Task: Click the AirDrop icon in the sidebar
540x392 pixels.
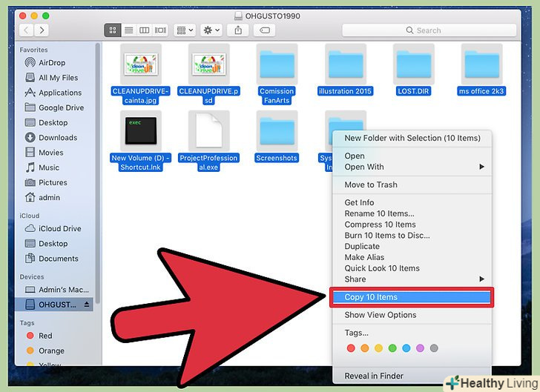Action: coord(30,63)
